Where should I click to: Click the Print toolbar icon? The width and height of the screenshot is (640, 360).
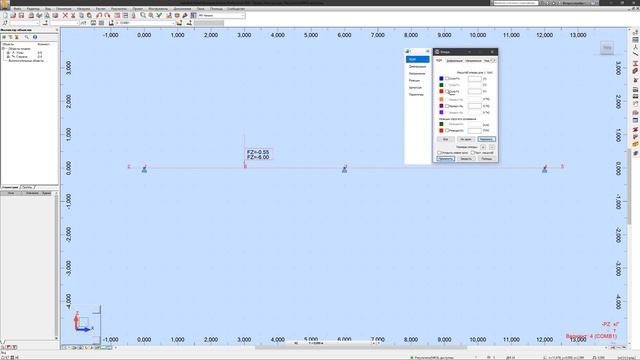pyautogui.click(x=31, y=15)
